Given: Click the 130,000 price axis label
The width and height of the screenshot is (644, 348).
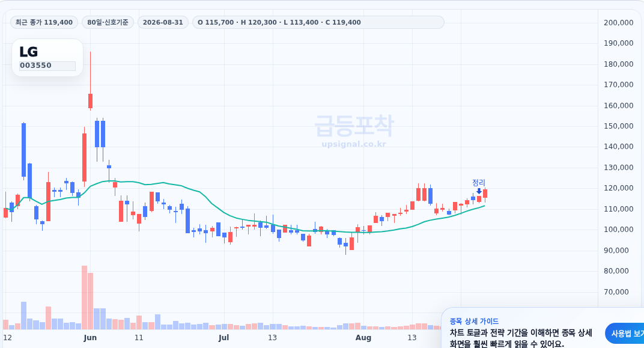Looking at the screenshot, I should [619, 168].
